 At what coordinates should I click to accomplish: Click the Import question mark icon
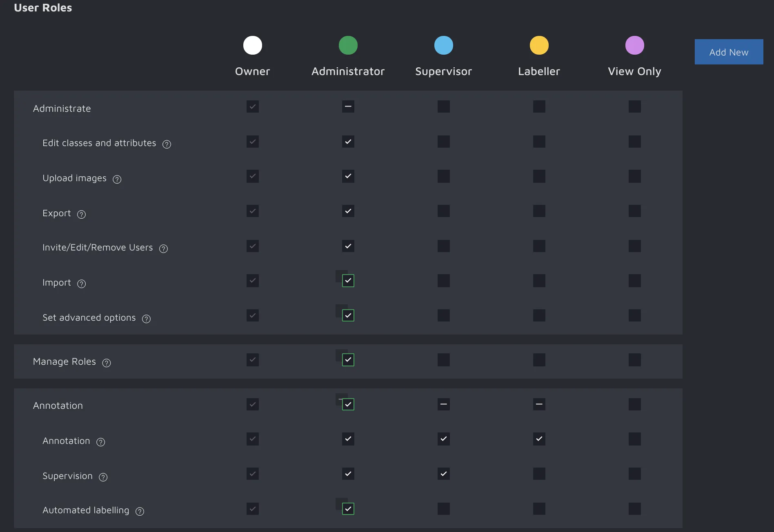point(81,284)
